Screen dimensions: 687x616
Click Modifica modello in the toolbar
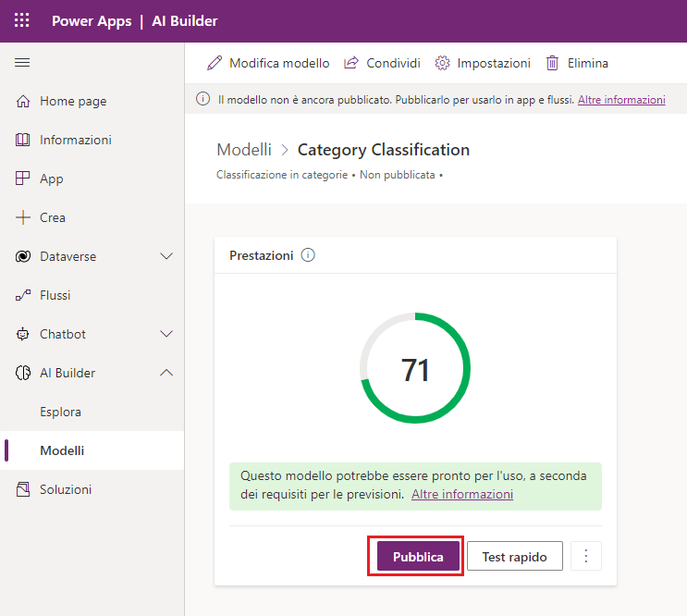(268, 63)
